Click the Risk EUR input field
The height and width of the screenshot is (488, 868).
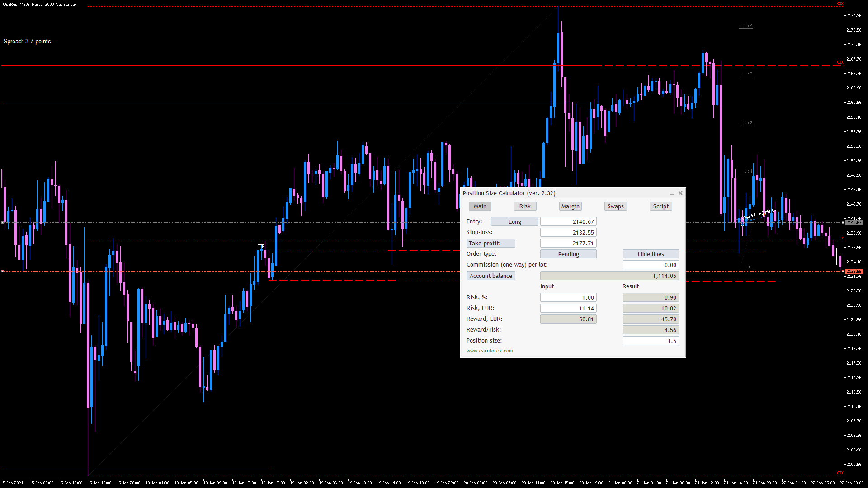568,308
